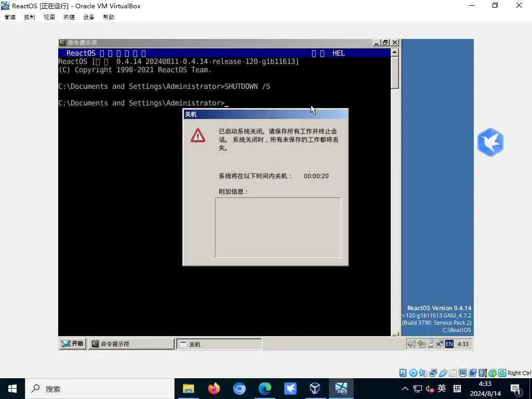532x399 pixels.
Task: Click the ReactOS tray network computers icon
Action: click(x=440, y=344)
